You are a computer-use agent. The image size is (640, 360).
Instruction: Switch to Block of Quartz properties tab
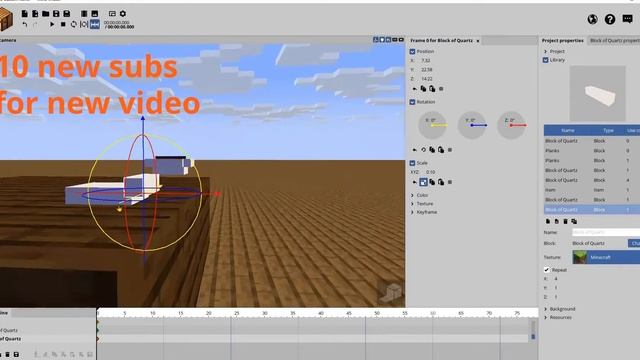click(614, 40)
